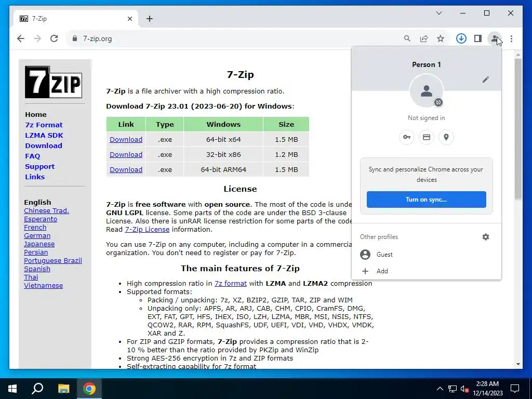Go back using the browser back arrow
The width and height of the screenshot is (532, 399).
tap(21, 38)
